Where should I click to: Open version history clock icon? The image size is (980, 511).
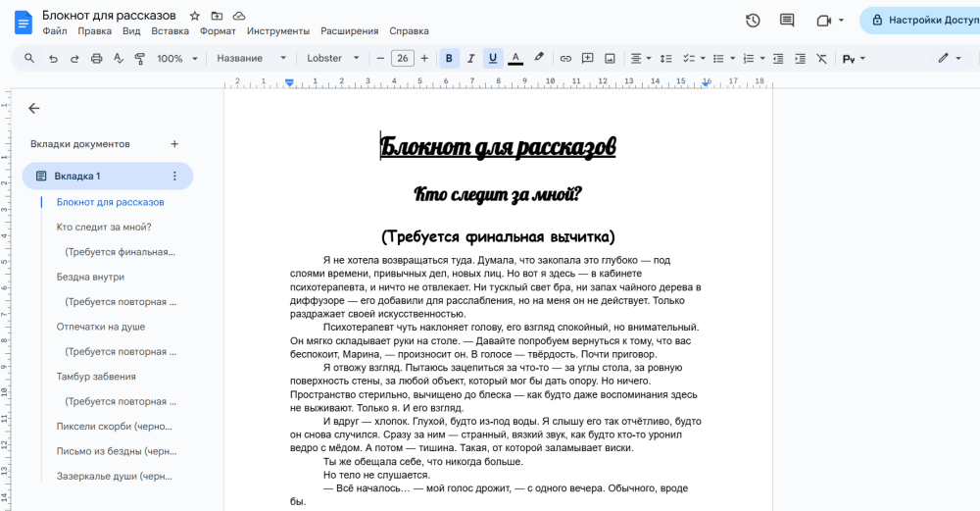click(x=753, y=20)
